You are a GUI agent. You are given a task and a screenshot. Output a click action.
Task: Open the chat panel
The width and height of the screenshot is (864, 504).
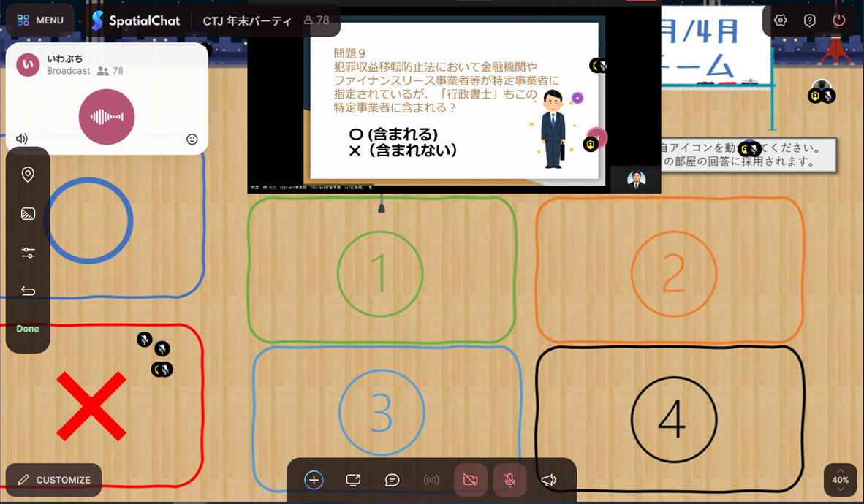click(392, 480)
